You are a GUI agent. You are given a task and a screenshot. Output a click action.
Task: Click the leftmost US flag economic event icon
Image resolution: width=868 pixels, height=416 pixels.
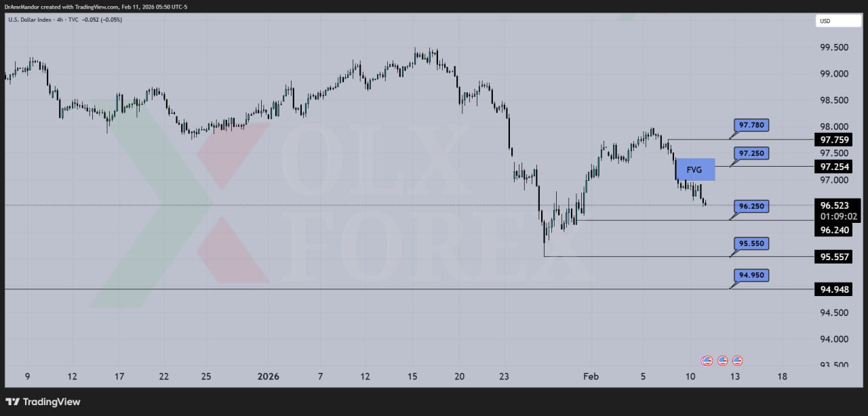(x=707, y=360)
